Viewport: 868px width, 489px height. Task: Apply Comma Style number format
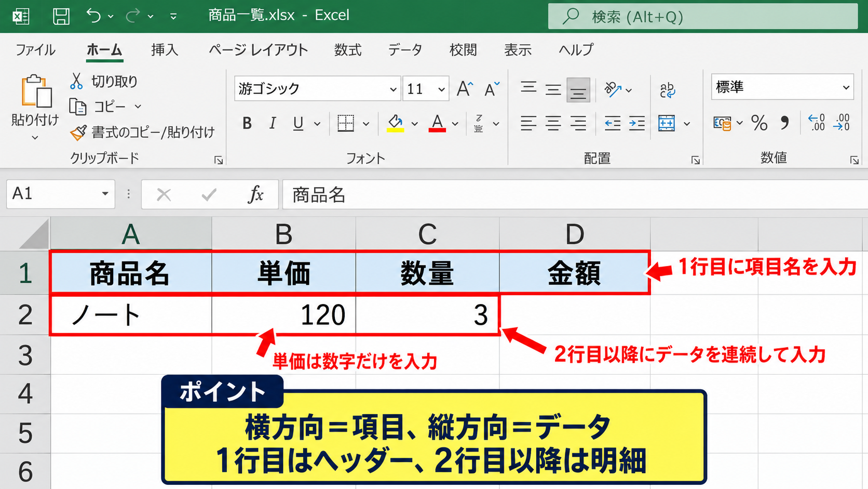tap(784, 123)
